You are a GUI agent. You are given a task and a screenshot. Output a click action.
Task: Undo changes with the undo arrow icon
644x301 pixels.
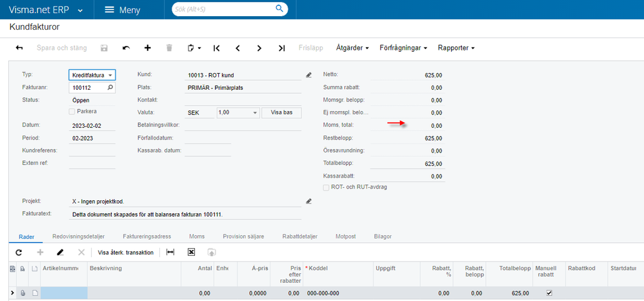pos(126,48)
